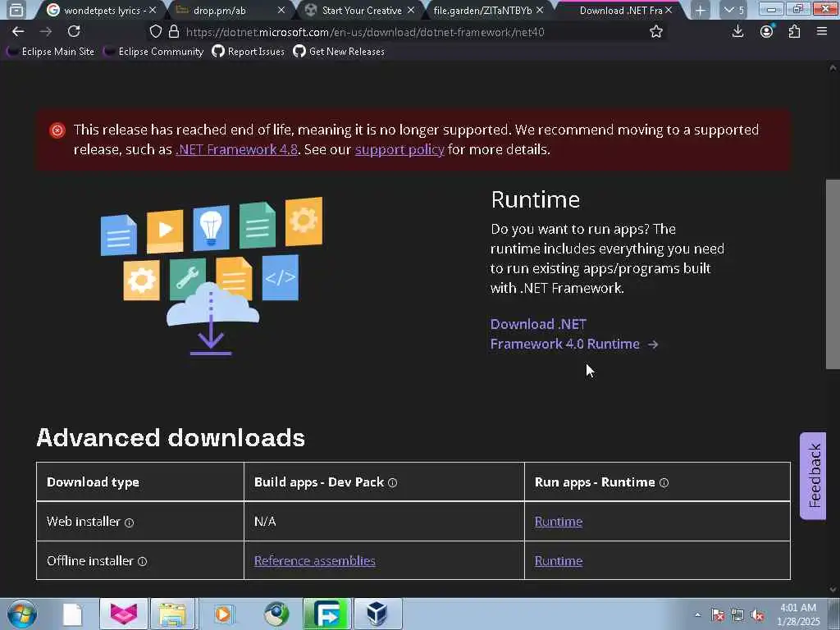Screen dimensions: 840x630
Task: Open green F app in taskbar
Action: coord(327,614)
